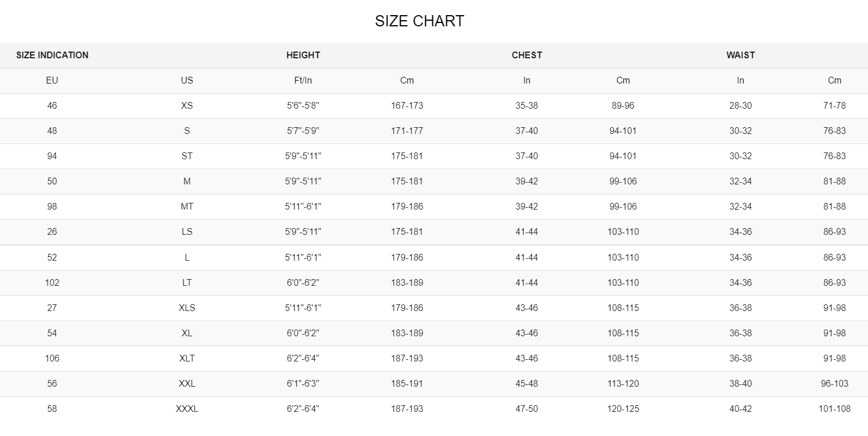Click the HEIGHT column header
The height and width of the screenshot is (436, 868).
tap(303, 55)
